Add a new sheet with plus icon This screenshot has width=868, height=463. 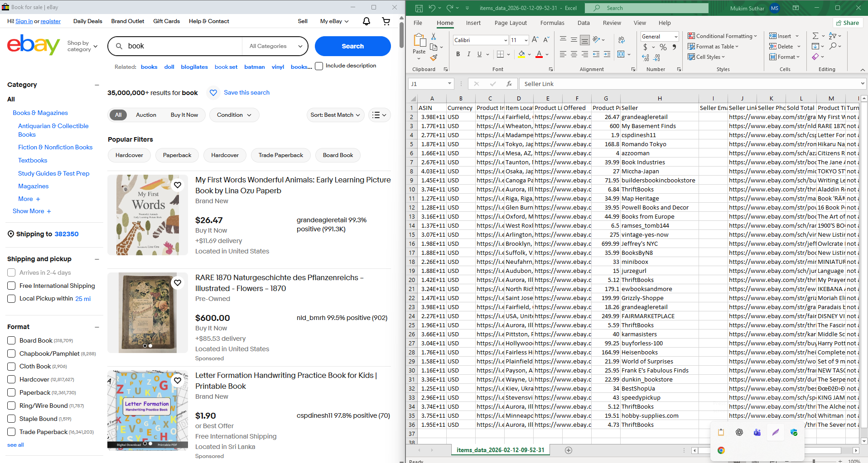point(569,450)
